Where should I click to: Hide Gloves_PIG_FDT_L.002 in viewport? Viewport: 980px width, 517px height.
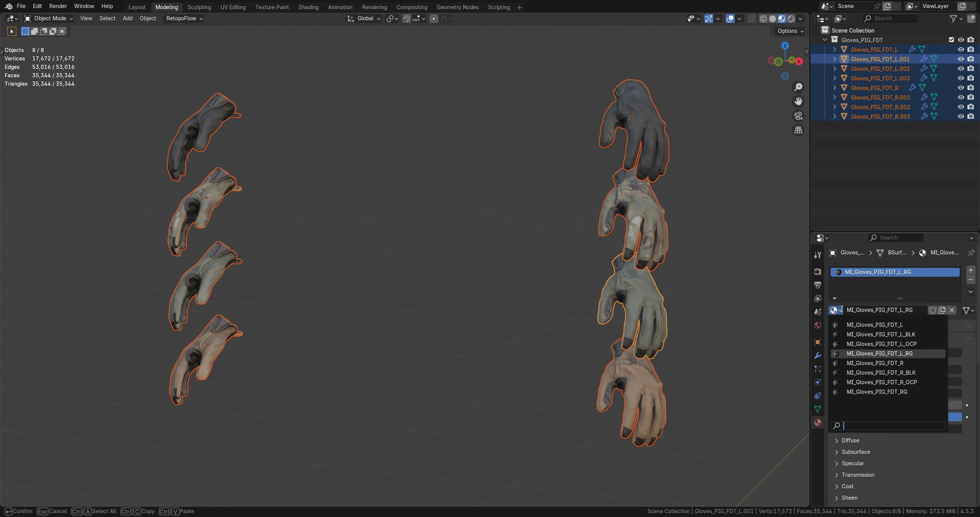click(x=960, y=68)
